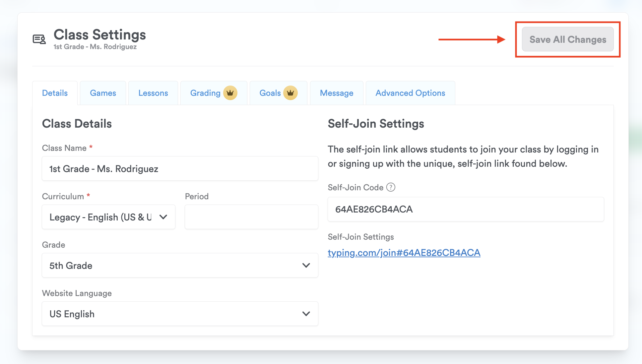Screen dimensions: 642x364
Task: Follow the typing.com/join self-join link
Action: [404, 253]
